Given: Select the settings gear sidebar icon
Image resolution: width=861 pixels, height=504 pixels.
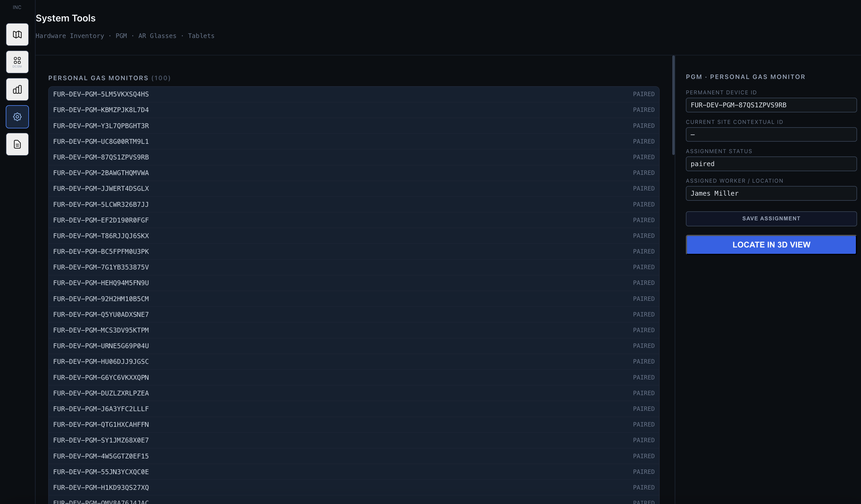Looking at the screenshot, I should click(x=17, y=117).
